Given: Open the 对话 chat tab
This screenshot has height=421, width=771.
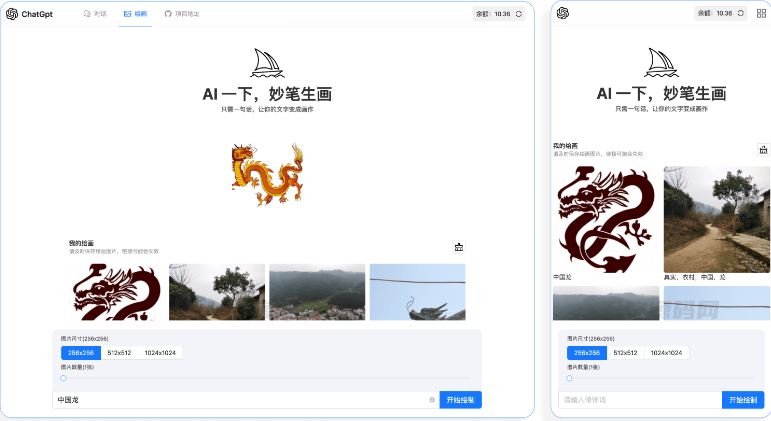Looking at the screenshot, I should [95, 14].
